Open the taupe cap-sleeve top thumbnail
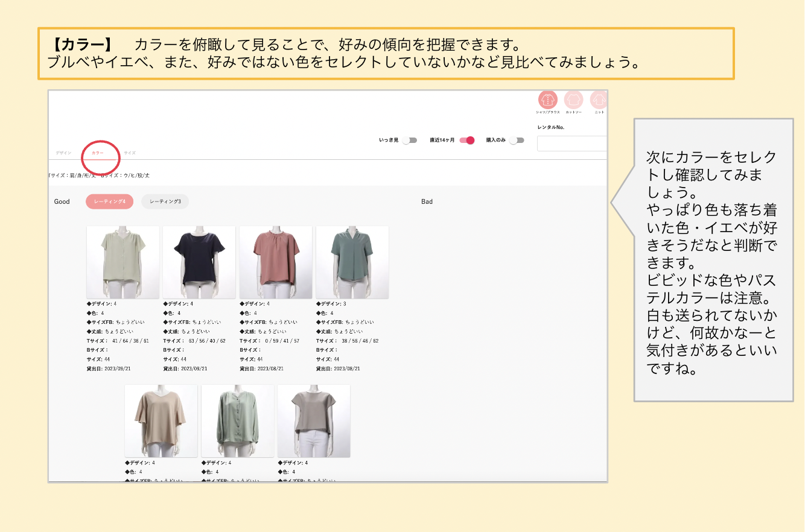805x532 pixels. [x=314, y=421]
